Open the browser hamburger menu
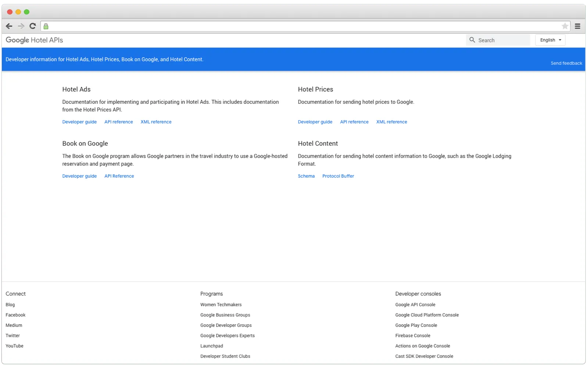588x368 pixels. tap(577, 26)
